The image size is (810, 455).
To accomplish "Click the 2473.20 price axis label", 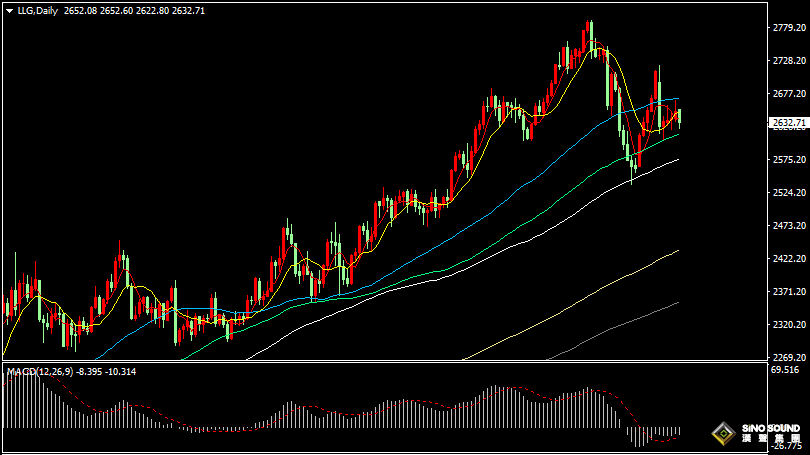I will click(x=789, y=226).
